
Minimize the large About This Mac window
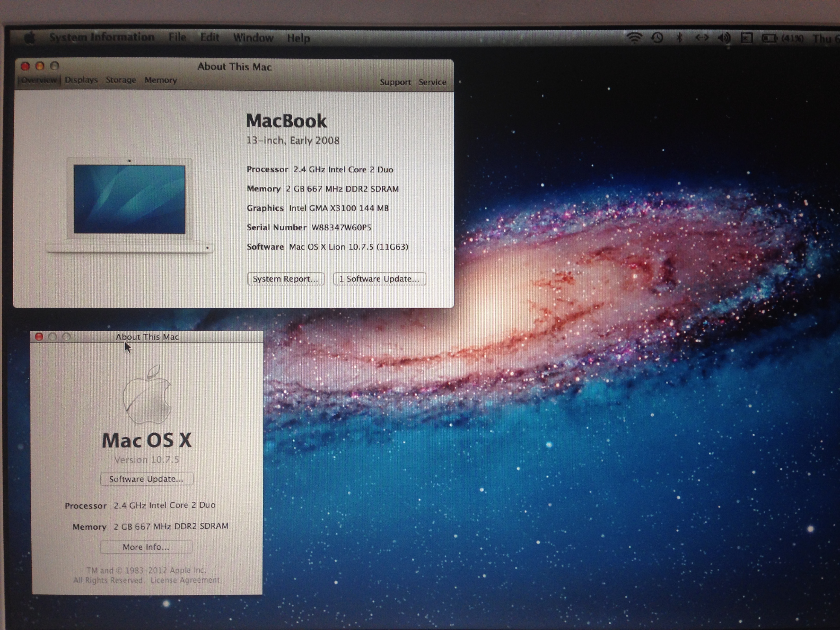[x=40, y=66]
